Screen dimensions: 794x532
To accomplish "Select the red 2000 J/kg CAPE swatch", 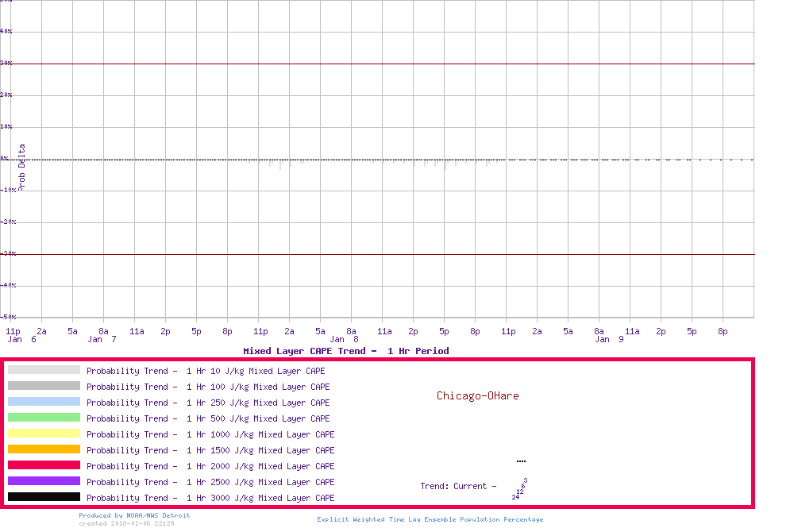I will [44, 465].
